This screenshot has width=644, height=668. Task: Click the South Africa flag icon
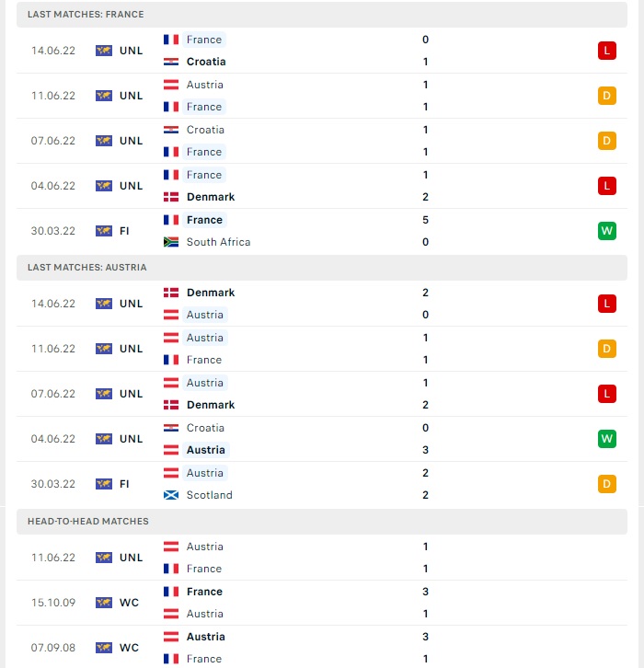point(171,242)
